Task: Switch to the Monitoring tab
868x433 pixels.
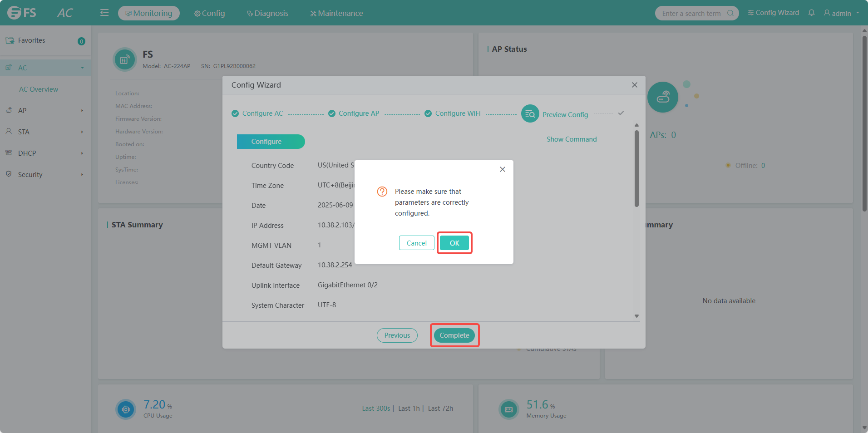Action: coord(149,13)
